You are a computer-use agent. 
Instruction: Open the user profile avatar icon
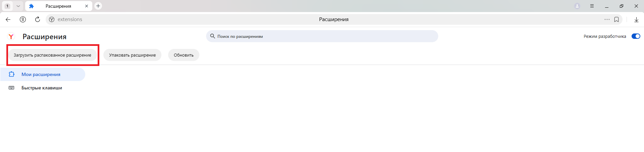[577, 6]
